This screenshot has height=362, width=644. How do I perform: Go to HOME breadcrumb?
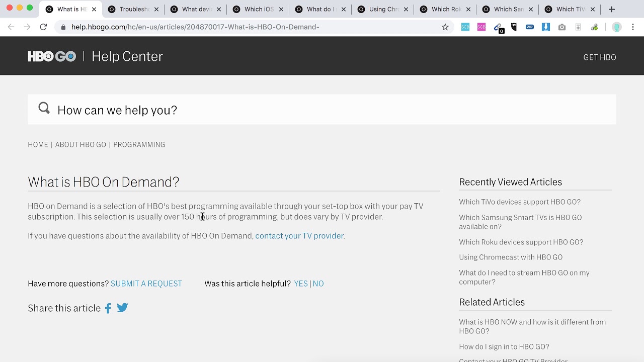click(x=38, y=145)
